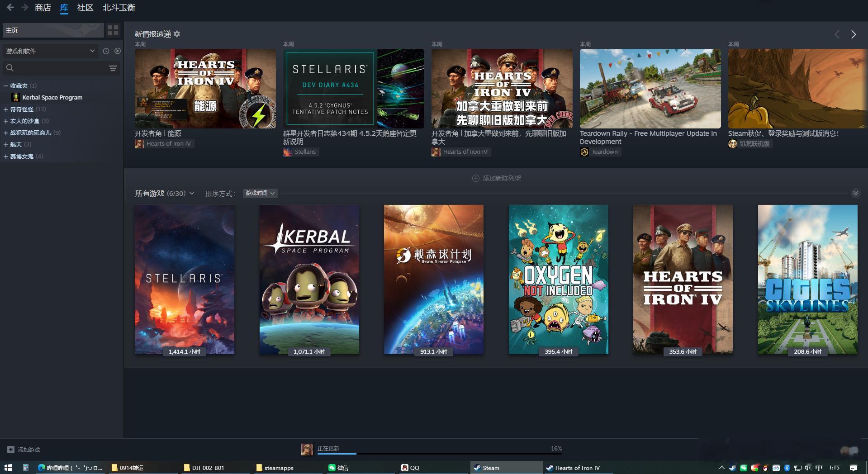
Task: Expand the 航天 category
Action: coord(6,144)
